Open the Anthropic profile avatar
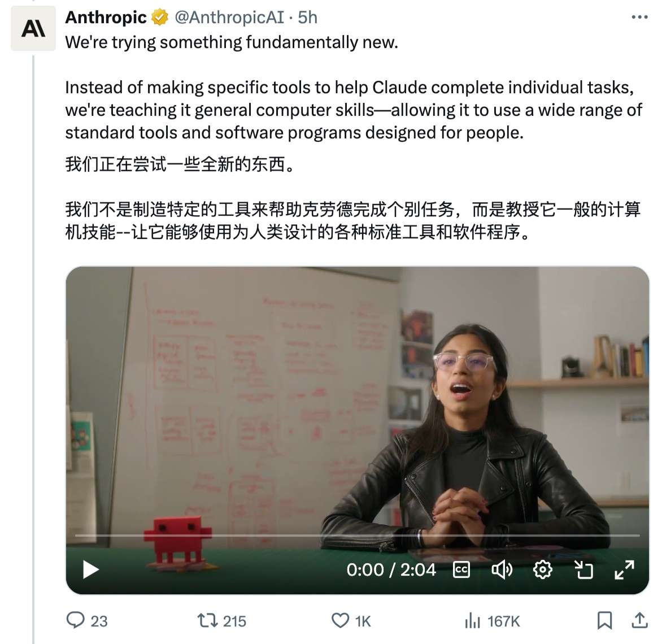Viewport: 662px width, 644px height. pos(33,28)
